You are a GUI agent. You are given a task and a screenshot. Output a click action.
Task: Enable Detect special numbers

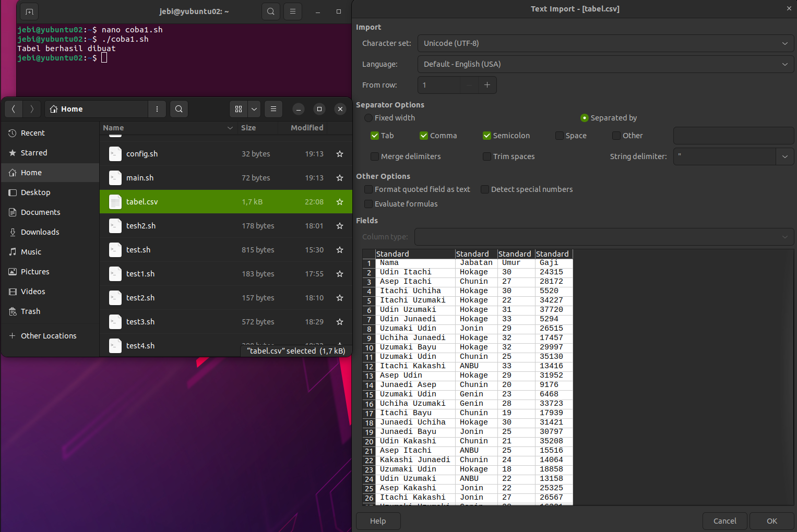[x=485, y=189]
